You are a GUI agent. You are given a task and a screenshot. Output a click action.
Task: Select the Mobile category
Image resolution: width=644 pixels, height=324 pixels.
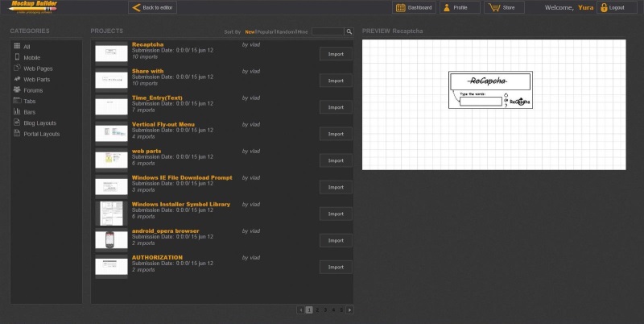point(31,57)
